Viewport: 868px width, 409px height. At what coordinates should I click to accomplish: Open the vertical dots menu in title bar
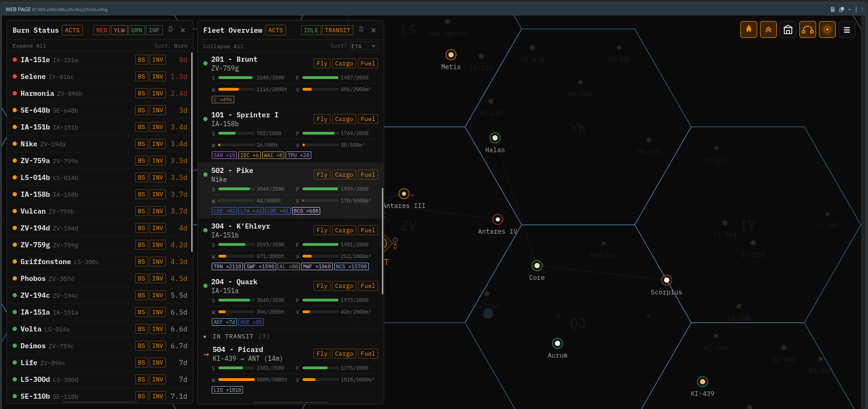pos(862,9)
